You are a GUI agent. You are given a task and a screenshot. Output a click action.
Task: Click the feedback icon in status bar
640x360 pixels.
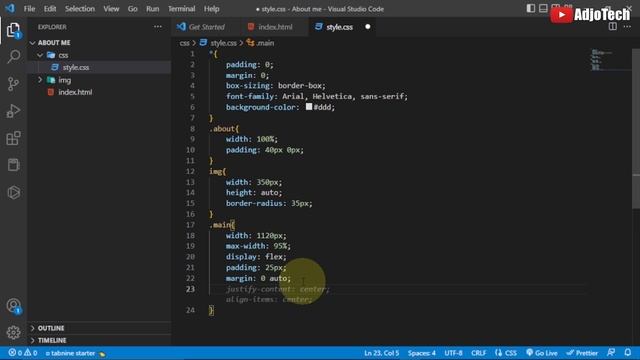pos(611,353)
